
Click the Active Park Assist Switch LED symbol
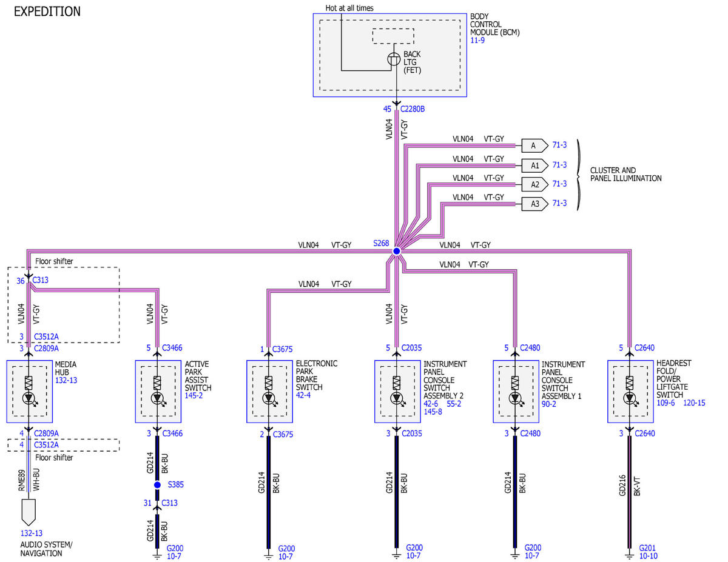tap(157, 398)
